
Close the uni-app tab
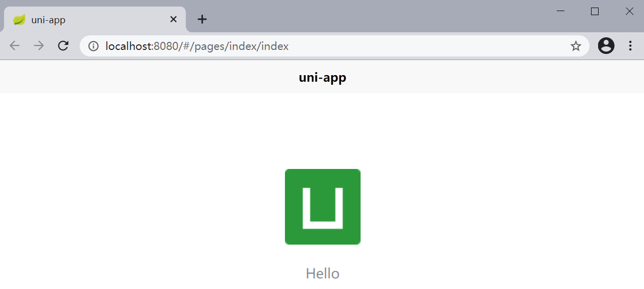pos(173,19)
